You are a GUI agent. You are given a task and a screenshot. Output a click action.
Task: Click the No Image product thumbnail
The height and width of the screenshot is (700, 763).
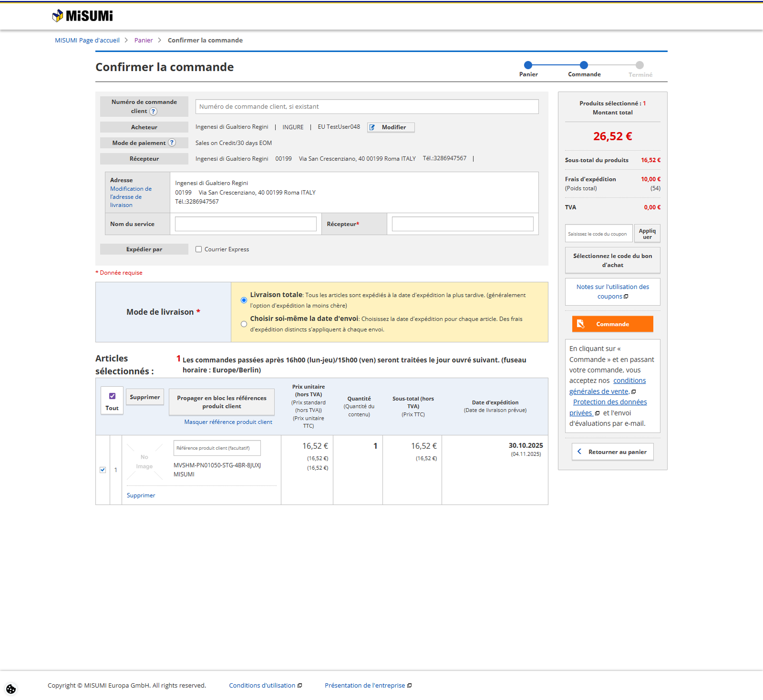(144, 462)
